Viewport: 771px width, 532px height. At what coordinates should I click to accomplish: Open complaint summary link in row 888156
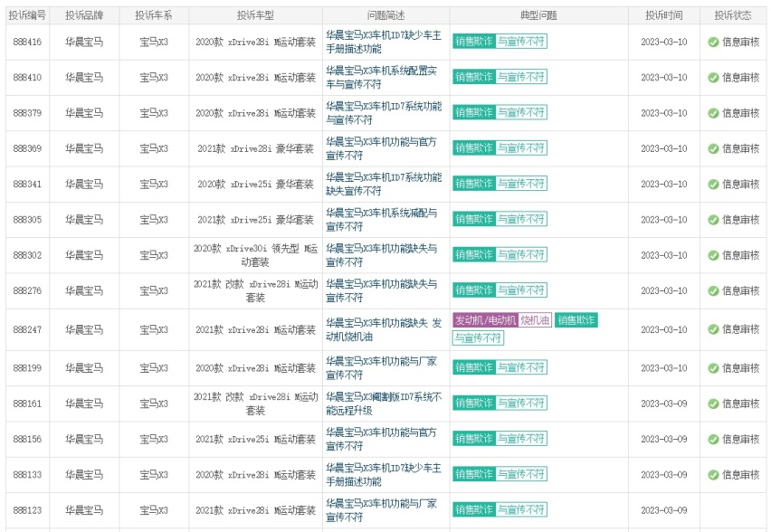(381, 439)
